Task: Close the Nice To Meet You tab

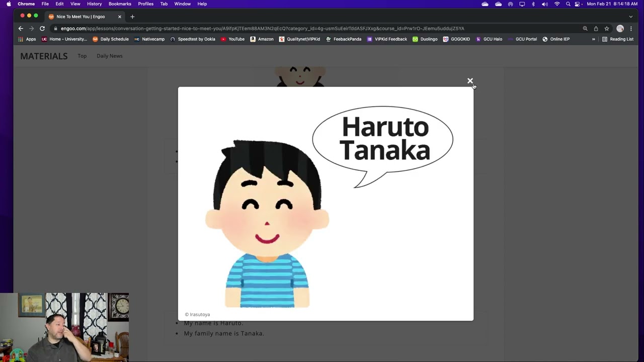Action: 119,17
